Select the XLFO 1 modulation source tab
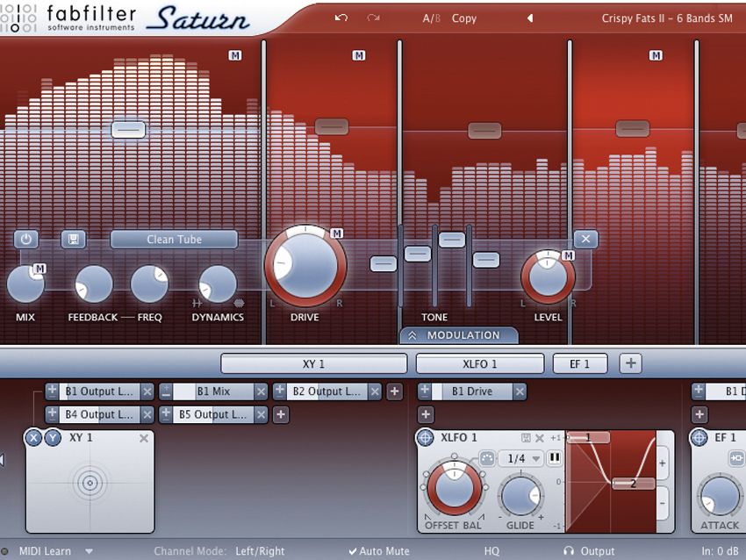This screenshot has width=746, height=560. 479,364
